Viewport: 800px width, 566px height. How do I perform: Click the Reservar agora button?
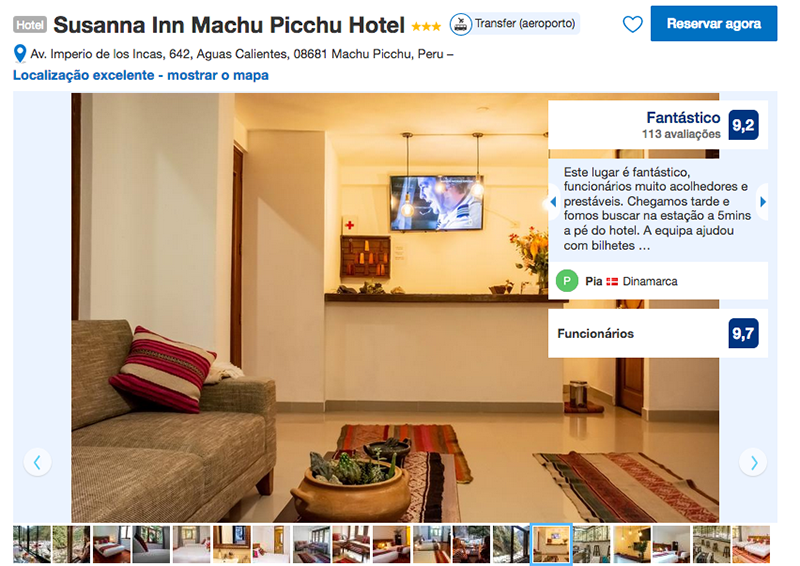pyautogui.click(x=714, y=23)
